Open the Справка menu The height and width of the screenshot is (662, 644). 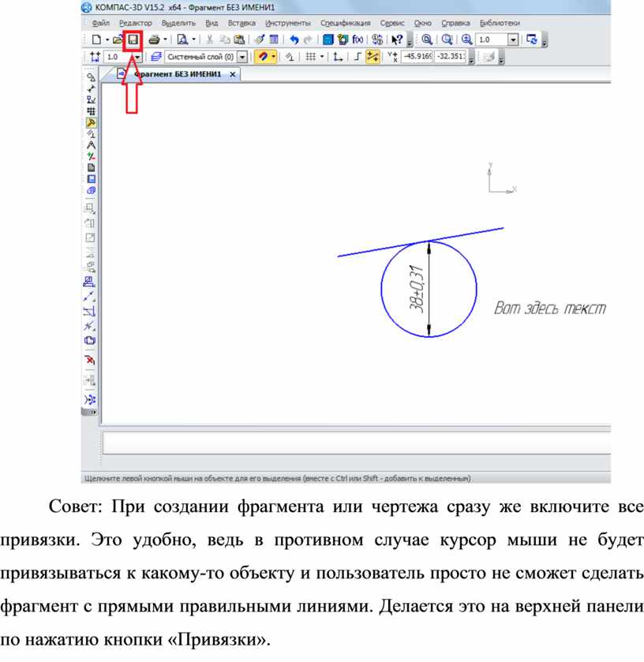tap(455, 23)
